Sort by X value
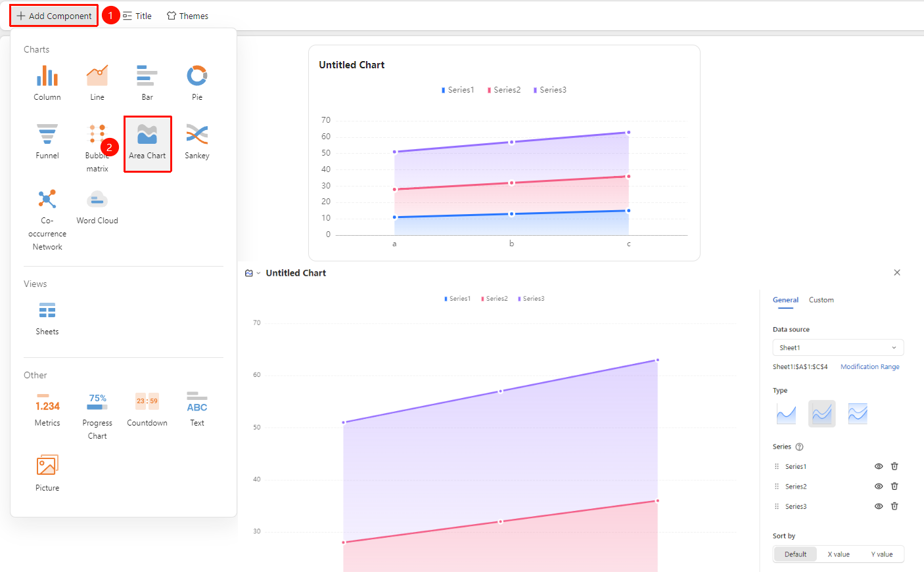924x572 pixels. (x=839, y=554)
